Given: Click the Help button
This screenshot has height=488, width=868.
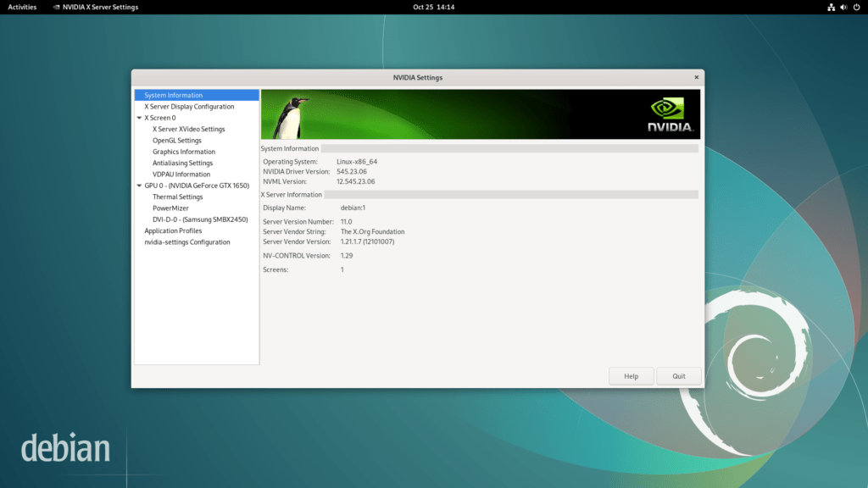Looking at the screenshot, I should 631,376.
